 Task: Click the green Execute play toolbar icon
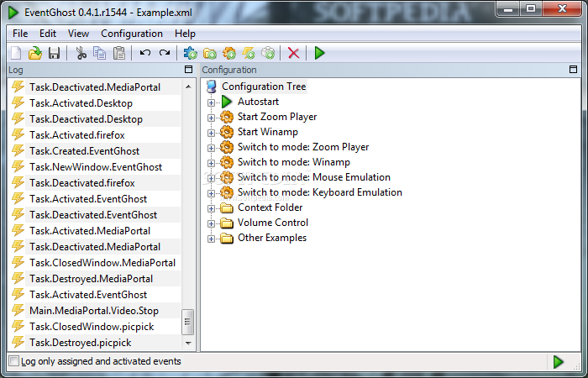319,53
